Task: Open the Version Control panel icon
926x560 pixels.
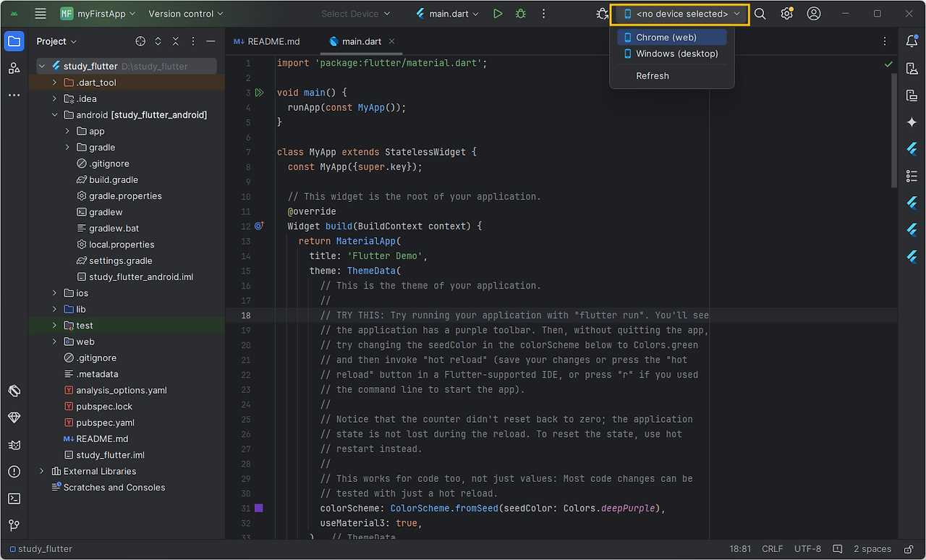Action: (14, 525)
